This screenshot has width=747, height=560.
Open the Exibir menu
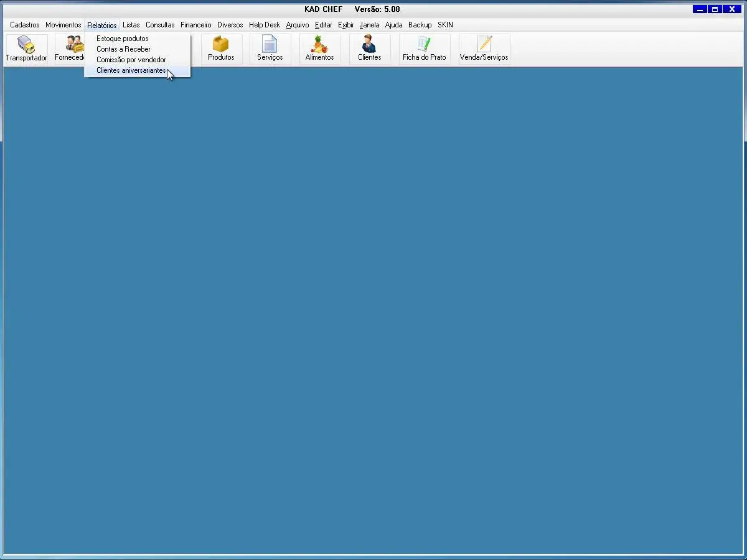(x=346, y=25)
